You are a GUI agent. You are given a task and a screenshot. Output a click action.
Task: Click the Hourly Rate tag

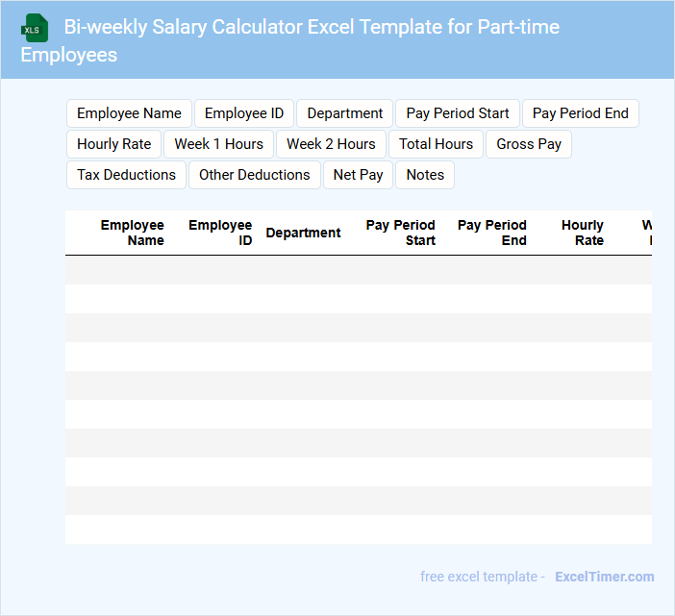[x=114, y=144]
